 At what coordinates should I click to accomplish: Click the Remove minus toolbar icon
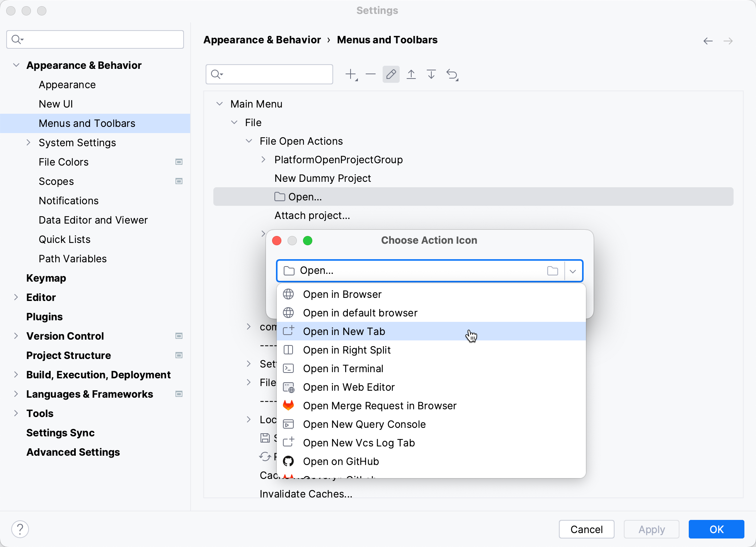pyautogui.click(x=371, y=74)
